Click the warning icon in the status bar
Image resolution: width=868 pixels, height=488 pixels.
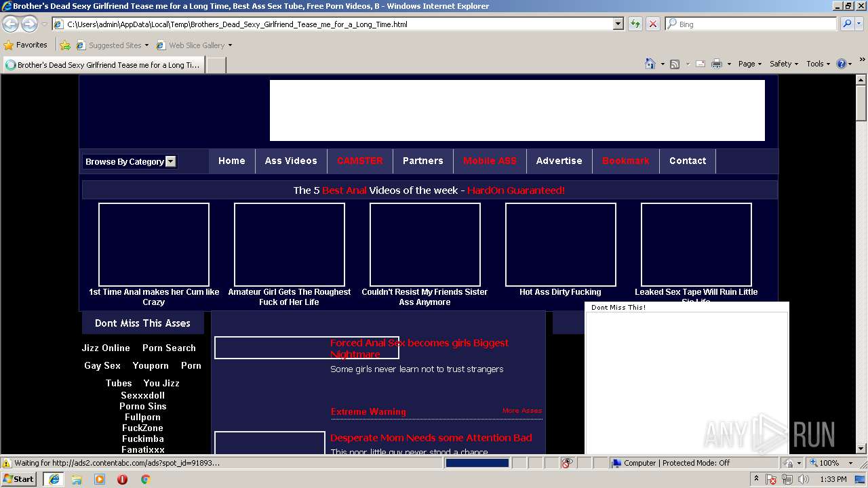(7, 463)
